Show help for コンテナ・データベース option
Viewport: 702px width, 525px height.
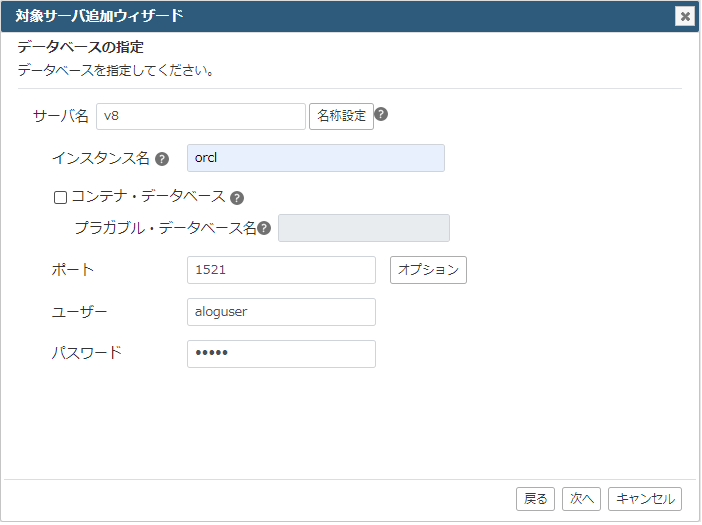(x=237, y=198)
